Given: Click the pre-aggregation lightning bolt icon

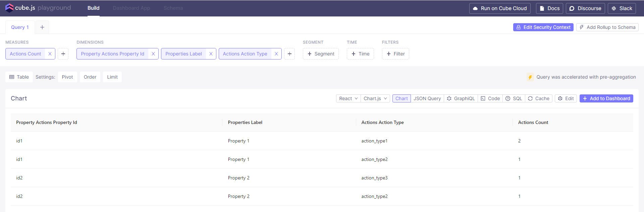Looking at the screenshot, I should point(530,77).
